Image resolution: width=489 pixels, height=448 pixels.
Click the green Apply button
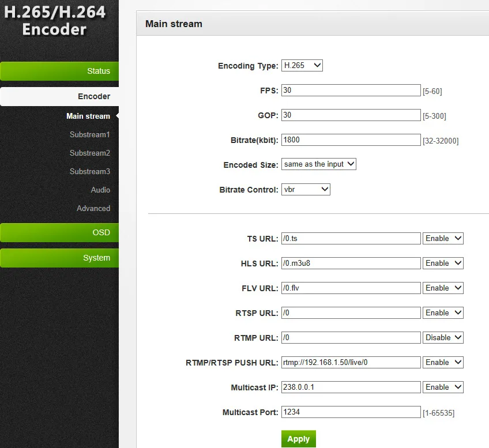tap(299, 439)
